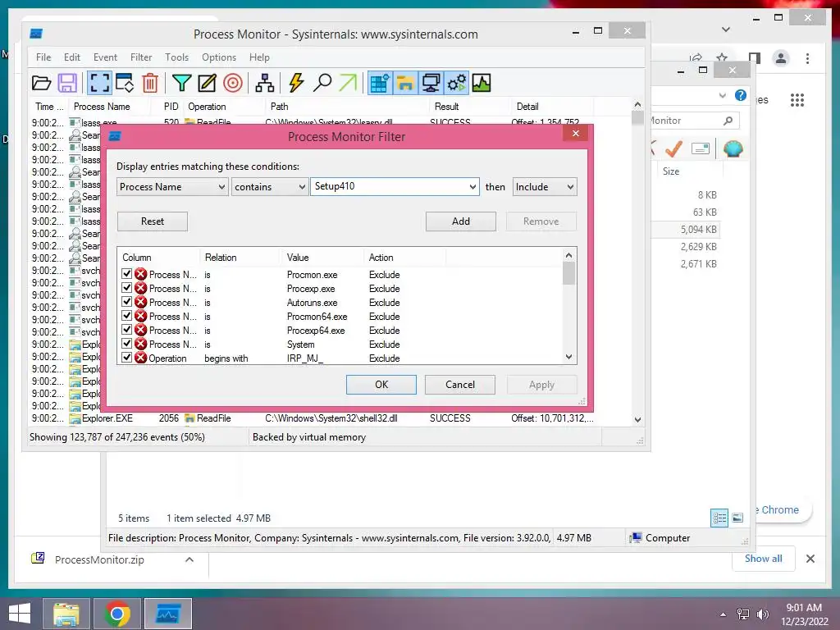Click the Add button
Viewport: 840px width, 630px height.
pos(461,221)
